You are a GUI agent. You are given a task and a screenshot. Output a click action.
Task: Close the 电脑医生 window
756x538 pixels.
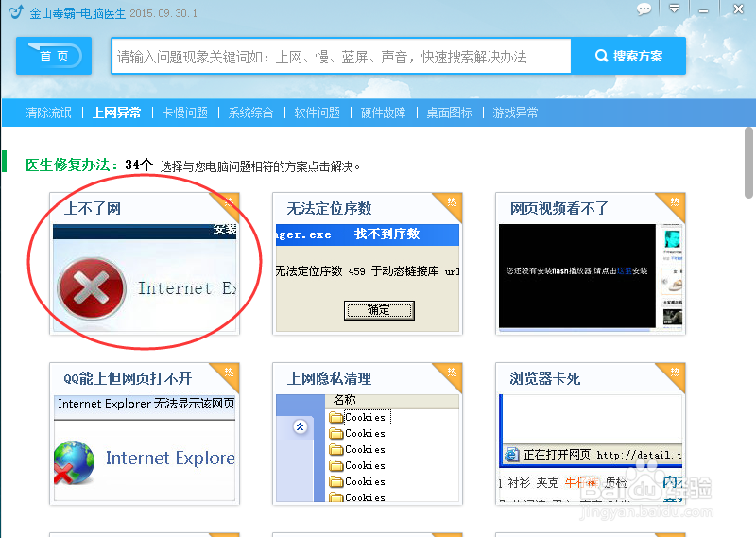click(738, 9)
